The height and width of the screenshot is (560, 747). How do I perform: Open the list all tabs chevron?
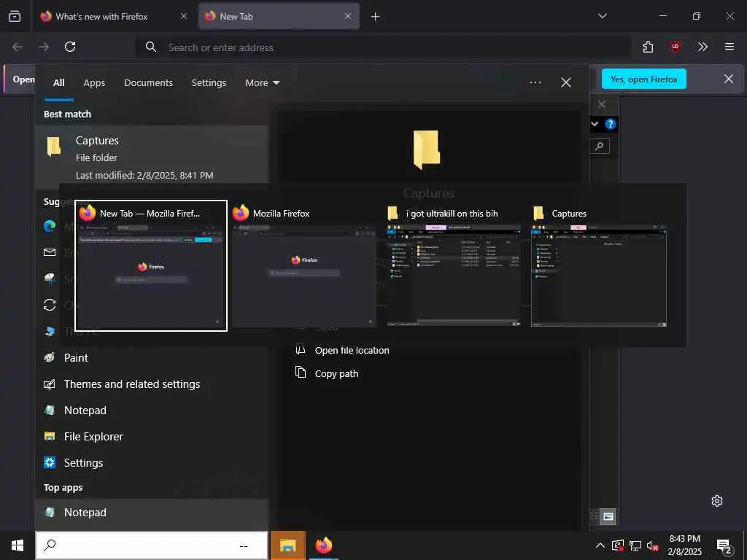(603, 16)
